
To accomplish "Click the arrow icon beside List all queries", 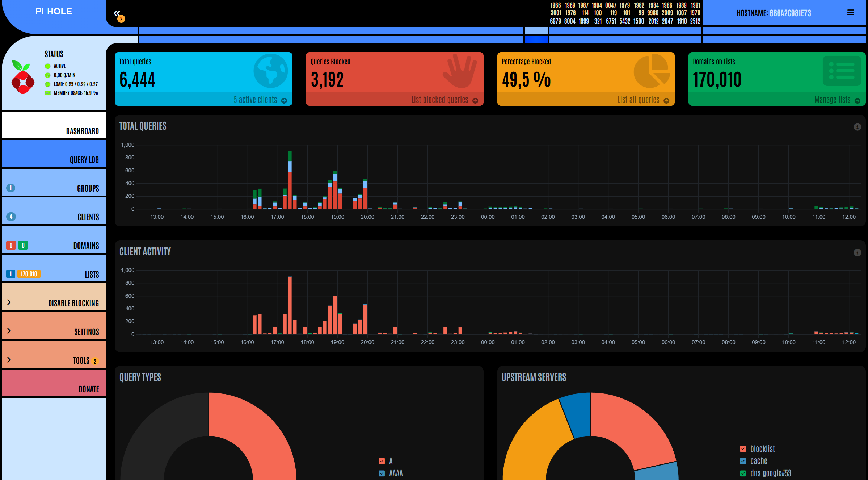I will (666, 101).
